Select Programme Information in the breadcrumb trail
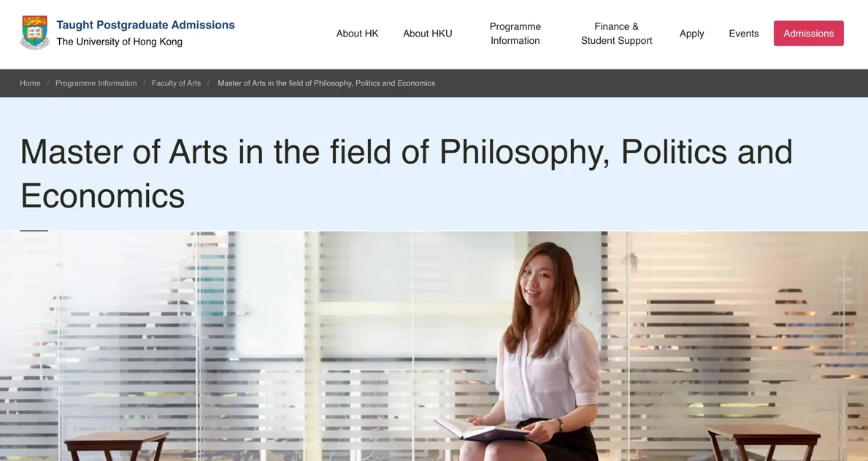 [96, 83]
